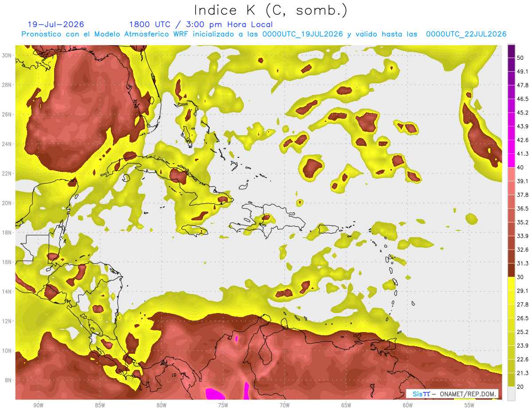Pick the color bar value "41.3"
The width and height of the screenshot is (532, 411).
522,154
